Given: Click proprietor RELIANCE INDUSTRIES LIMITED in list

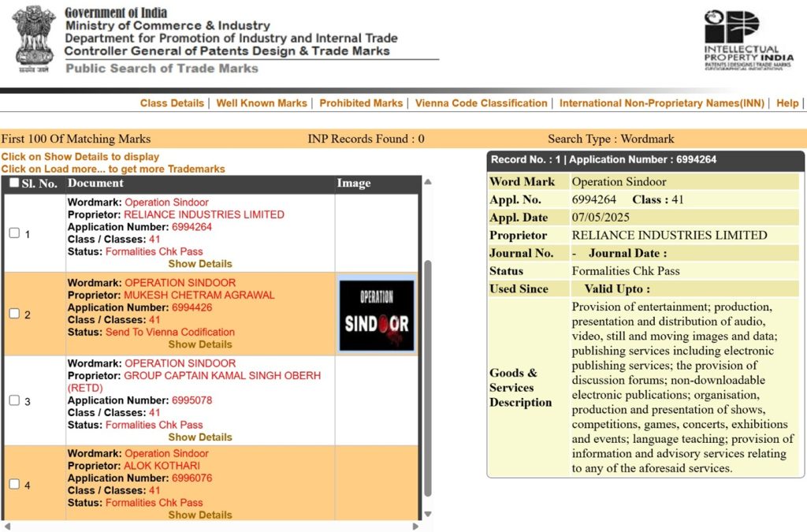Looking at the screenshot, I should pyautogui.click(x=204, y=214).
